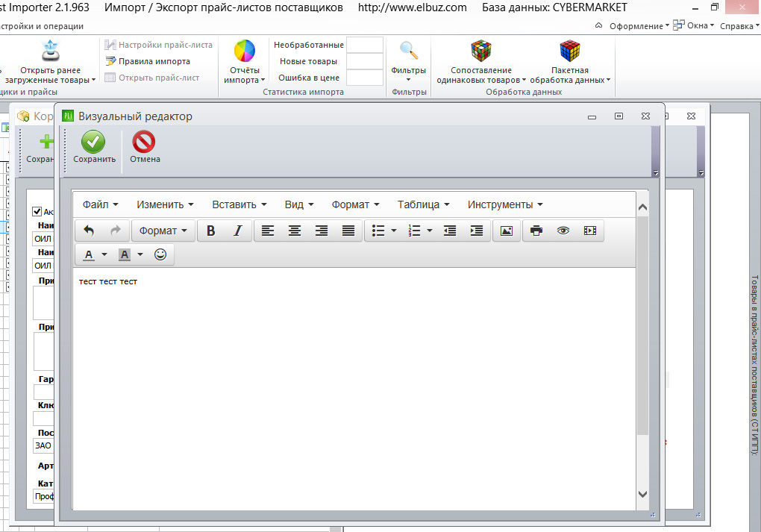Collapse the ribbon with the caret icon
761x532 pixels.
point(598,25)
